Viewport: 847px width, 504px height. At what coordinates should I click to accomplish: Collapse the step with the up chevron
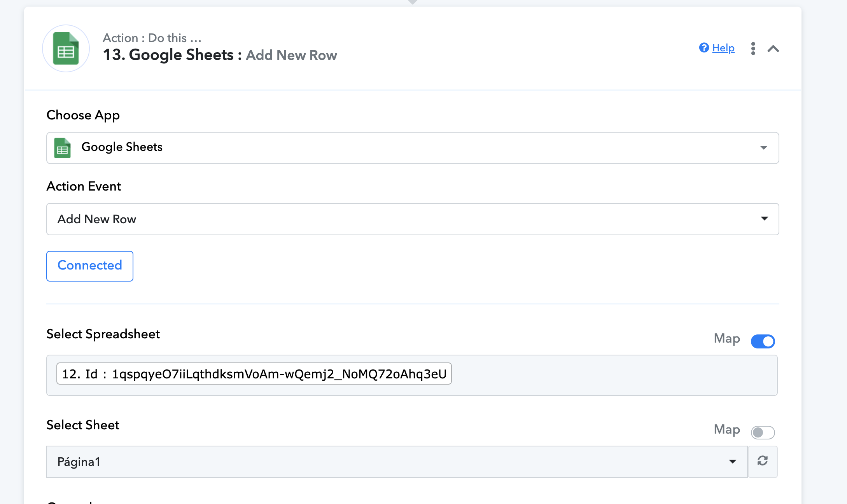point(773,49)
